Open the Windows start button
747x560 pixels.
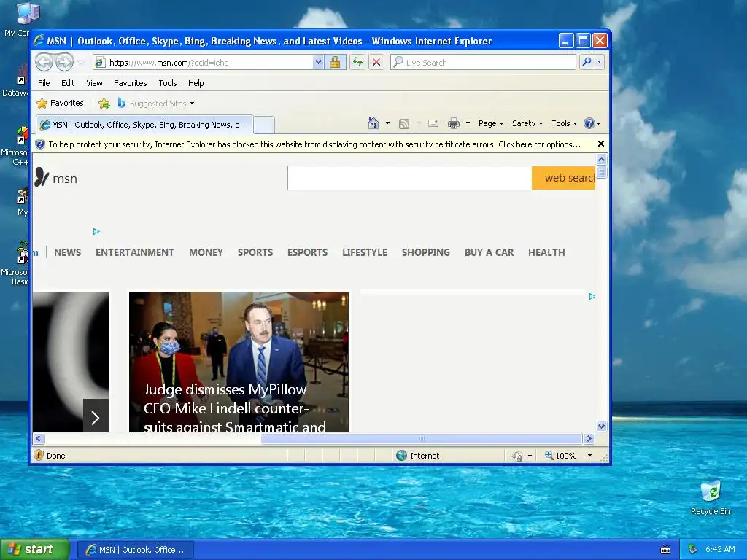click(x=34, y=550)
